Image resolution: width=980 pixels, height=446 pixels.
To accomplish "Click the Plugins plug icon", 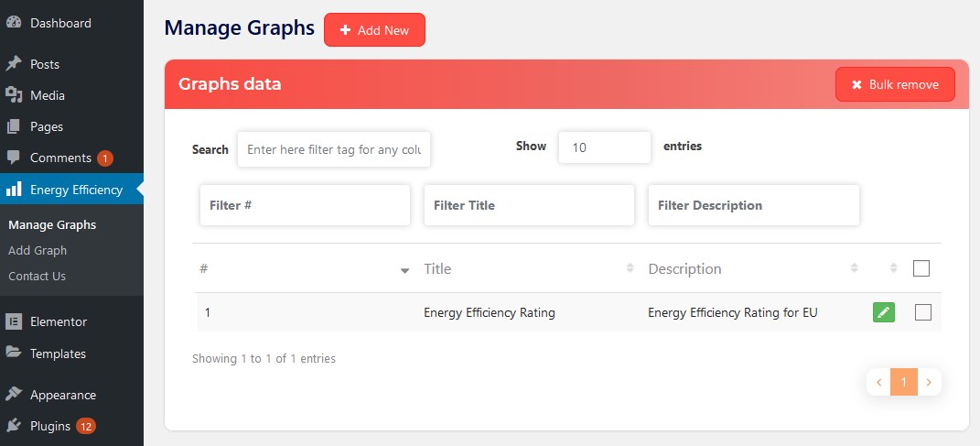I will [14, 426].
